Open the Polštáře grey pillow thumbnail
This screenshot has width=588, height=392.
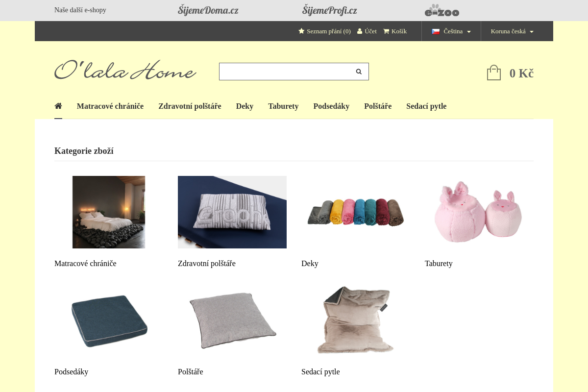coord(232,320)
